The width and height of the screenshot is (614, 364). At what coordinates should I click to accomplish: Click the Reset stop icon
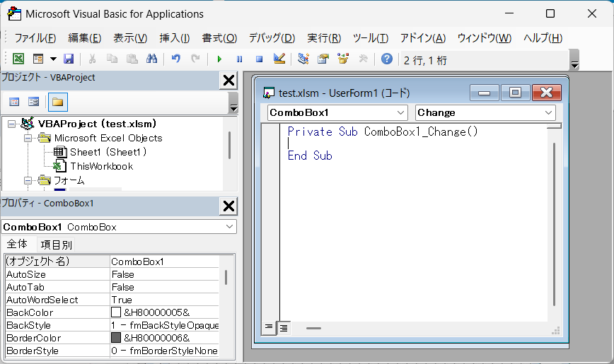tap(259, 59)
